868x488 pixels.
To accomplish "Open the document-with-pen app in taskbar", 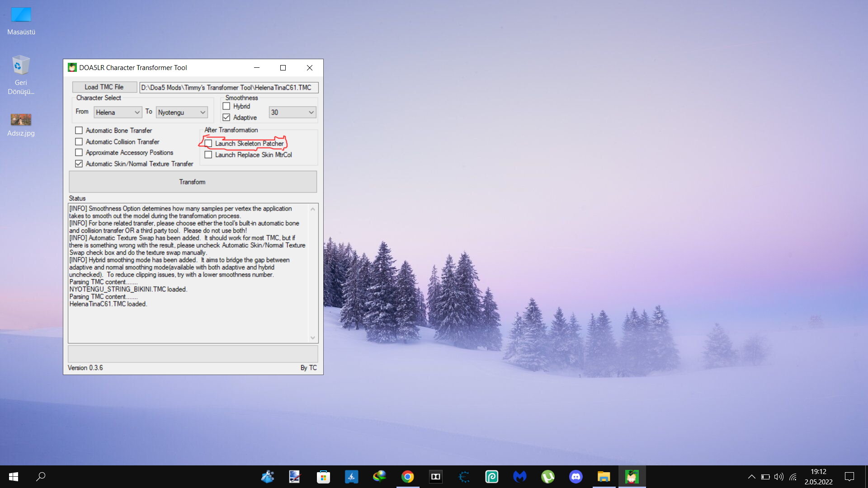I will pos(295,477).
